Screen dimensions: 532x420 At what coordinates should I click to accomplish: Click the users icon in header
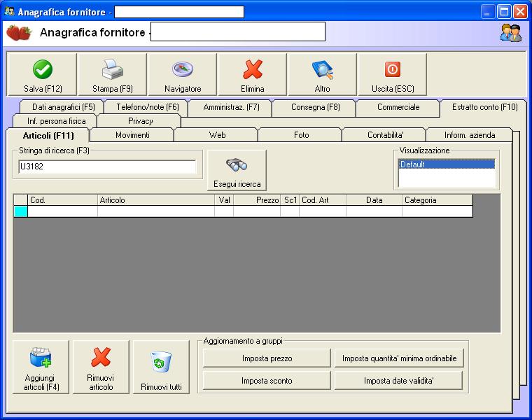(x=510, y=33)
